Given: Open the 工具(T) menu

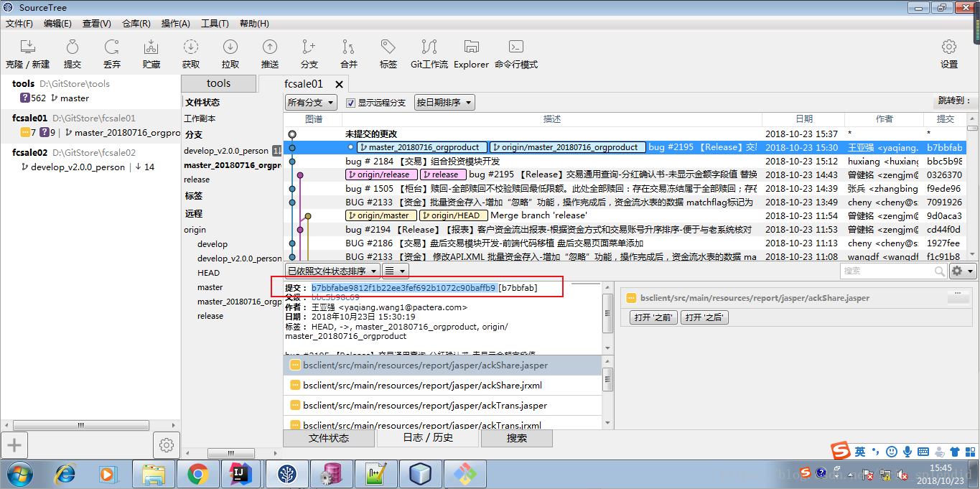Looking at the screenshot, I should click(x=215, y=24).
